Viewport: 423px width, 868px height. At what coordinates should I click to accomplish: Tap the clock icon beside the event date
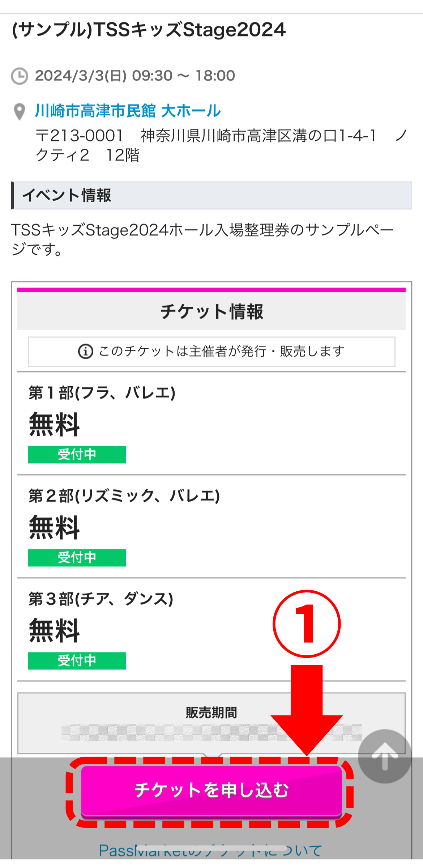(x=20, y=76)
